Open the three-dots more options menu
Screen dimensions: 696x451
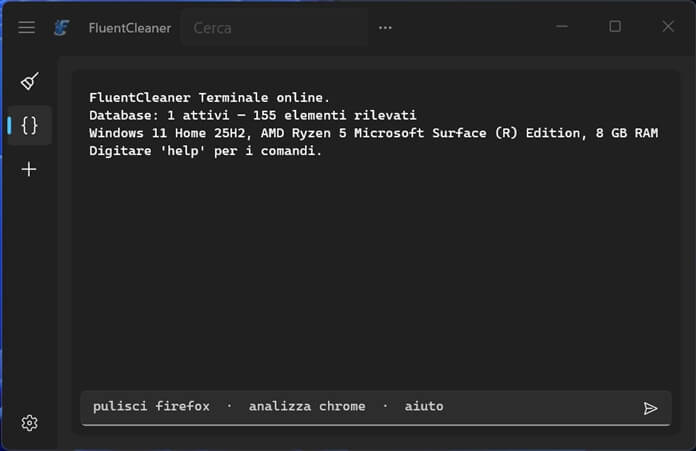pos(385,28)
